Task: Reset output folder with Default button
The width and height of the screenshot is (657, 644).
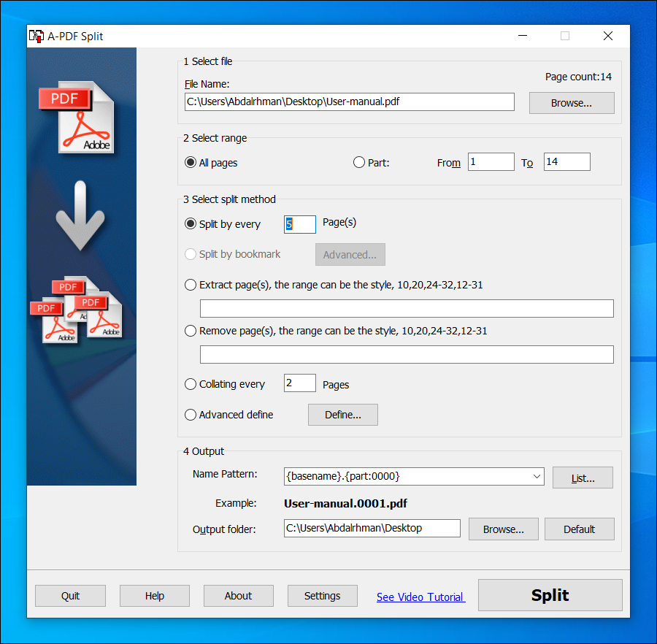Action: 579,529
